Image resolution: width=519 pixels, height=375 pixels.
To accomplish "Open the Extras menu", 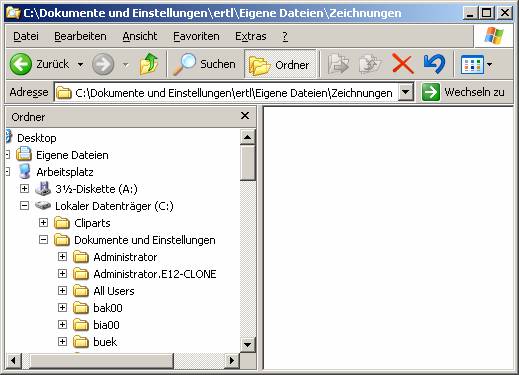I will [251, 36].
